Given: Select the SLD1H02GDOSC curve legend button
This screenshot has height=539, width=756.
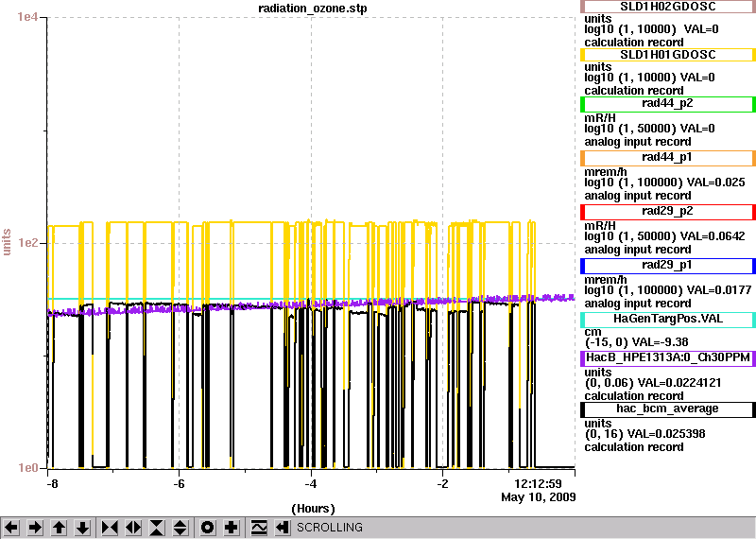Looking at the screenshot, I should click(668, 7).
